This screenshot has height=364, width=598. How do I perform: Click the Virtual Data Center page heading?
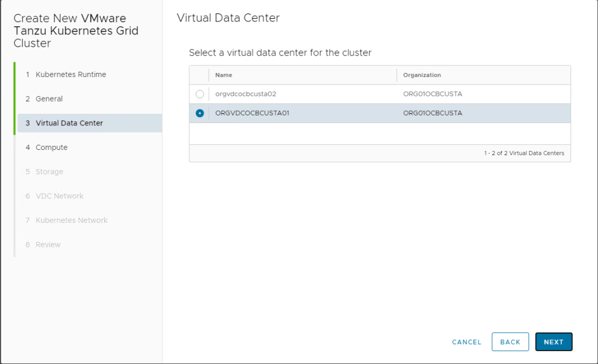[x=228, y=18]
